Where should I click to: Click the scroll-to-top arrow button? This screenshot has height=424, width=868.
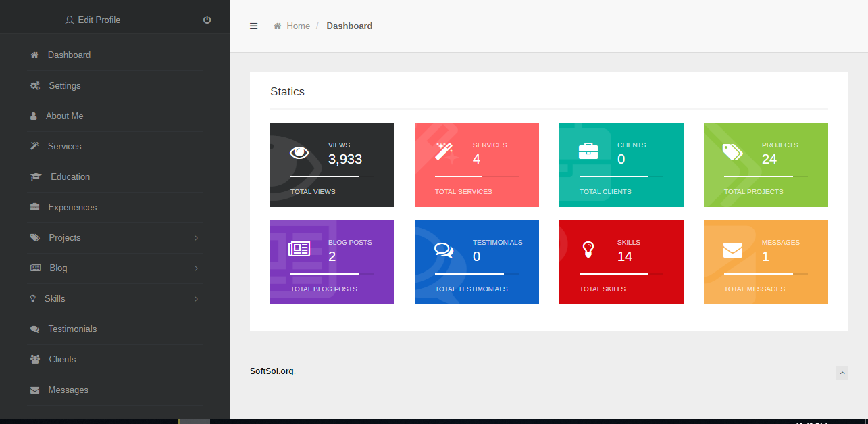[842, 373]
